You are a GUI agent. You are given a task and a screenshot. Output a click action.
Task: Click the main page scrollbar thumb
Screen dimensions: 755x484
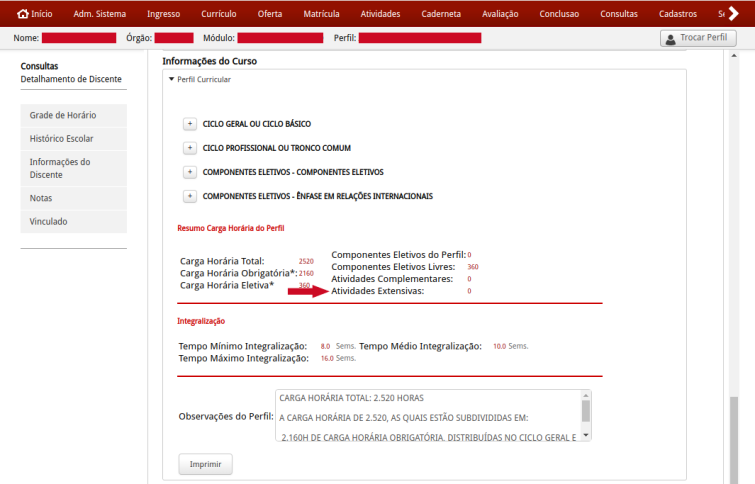(x=734, y=440)
